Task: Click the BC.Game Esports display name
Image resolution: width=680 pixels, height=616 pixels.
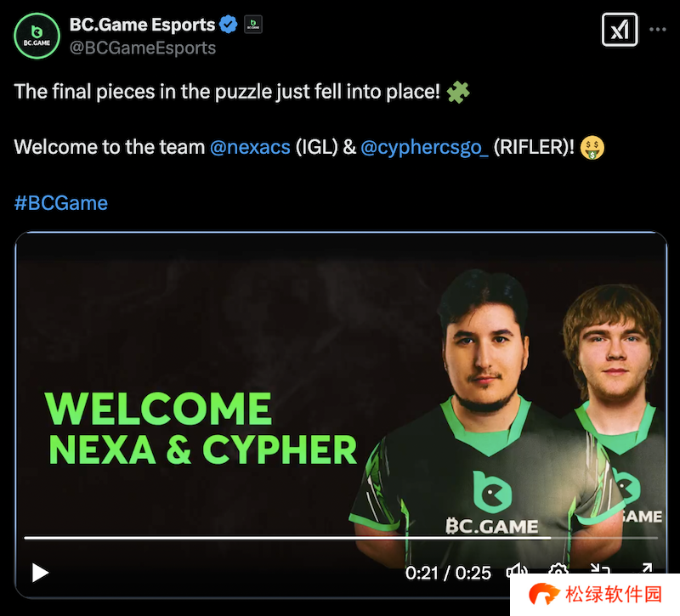Action: (142, 25)
